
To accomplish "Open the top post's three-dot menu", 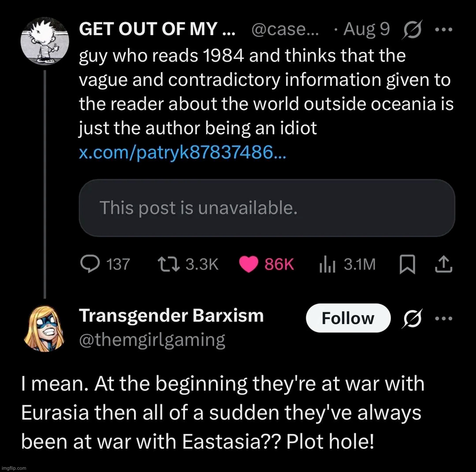I will coord(443,30).
